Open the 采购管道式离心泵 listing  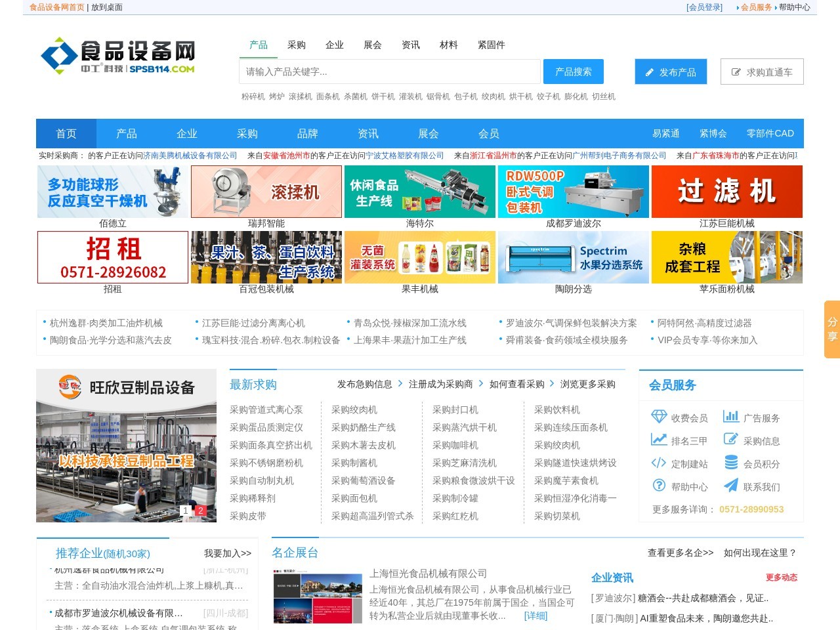[266, 409]
